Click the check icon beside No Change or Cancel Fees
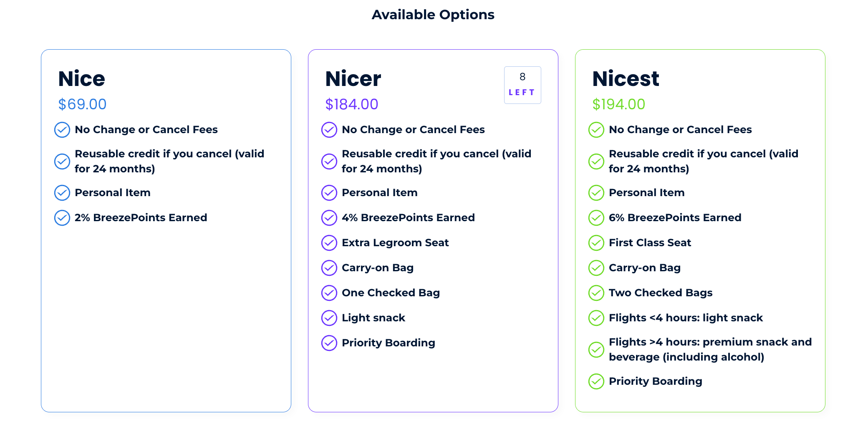 62,130
